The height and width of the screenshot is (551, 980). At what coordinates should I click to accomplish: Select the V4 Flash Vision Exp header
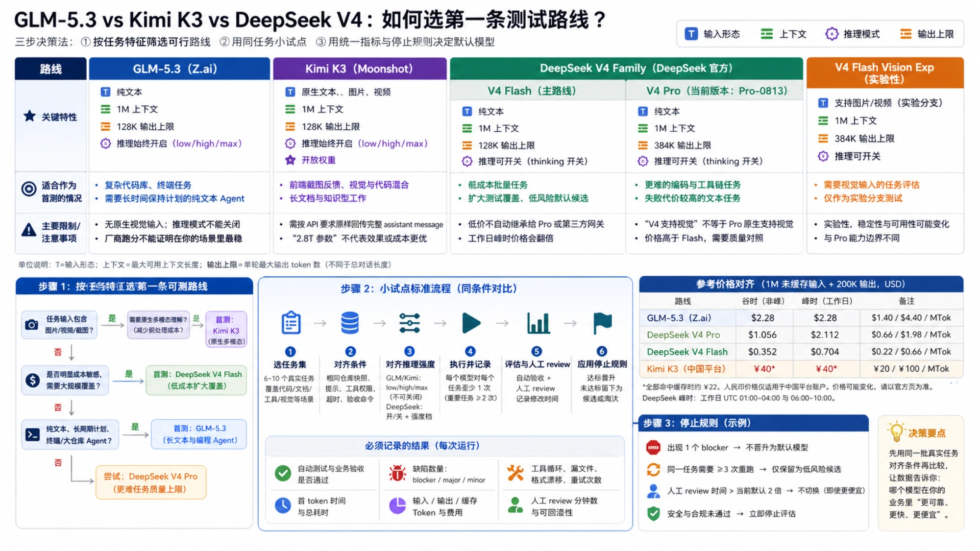(885, 72)
